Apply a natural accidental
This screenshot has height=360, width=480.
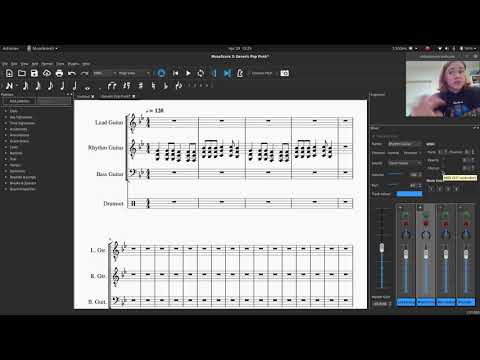point(153,86)
